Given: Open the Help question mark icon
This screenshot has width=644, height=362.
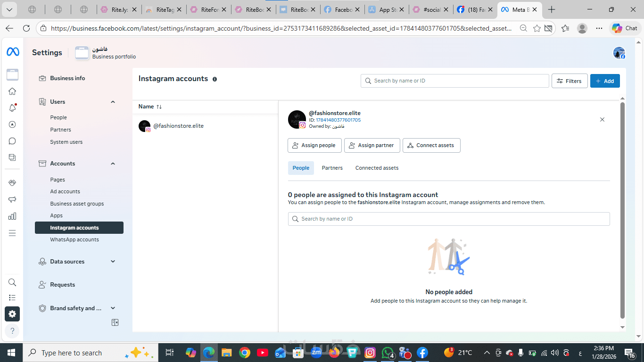Looking at the screenshot, I should click(x=13, y=330).
